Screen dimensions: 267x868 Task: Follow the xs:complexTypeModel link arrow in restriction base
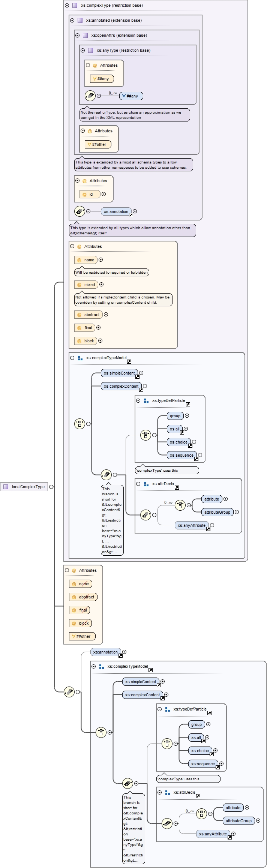[x=129, y=361]
